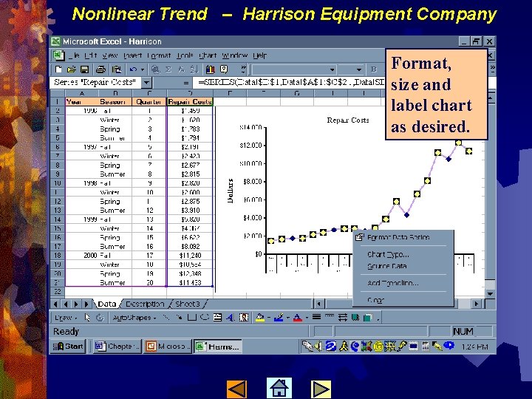Click the Insert WordArt icon
The height and width of the screenshot is (399, 532).
tap(231, 318)
